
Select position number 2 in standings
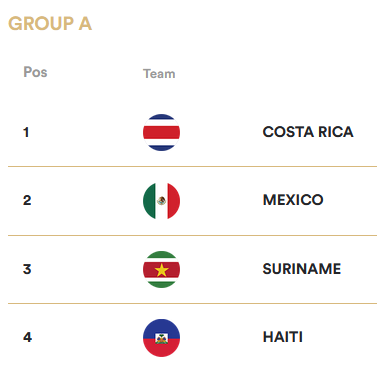click(27, 200)
